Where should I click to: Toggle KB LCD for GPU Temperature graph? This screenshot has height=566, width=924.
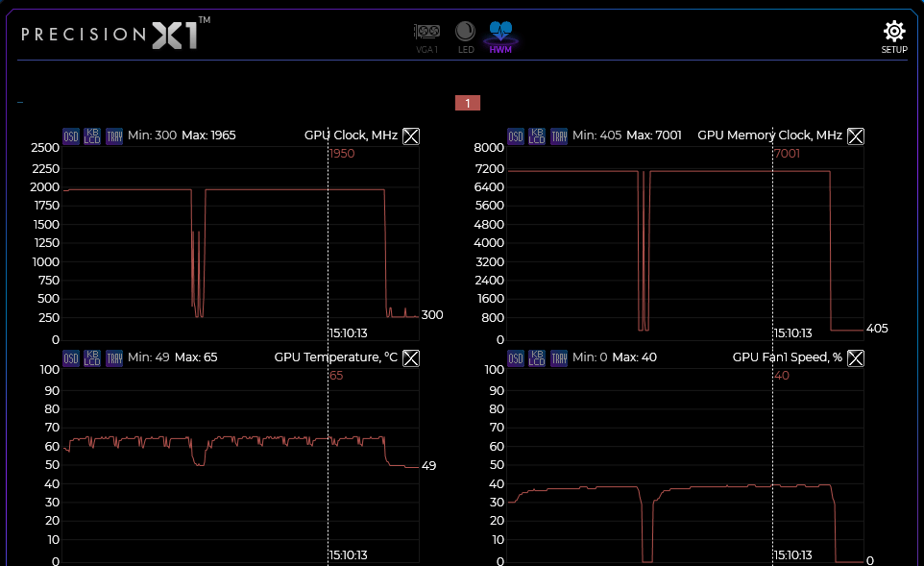(92, 357)
